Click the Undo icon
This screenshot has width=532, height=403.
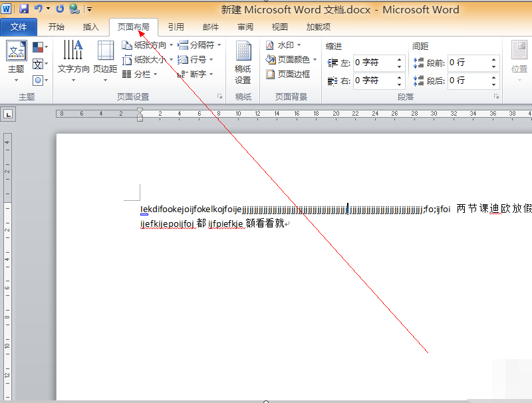point(38,9)
